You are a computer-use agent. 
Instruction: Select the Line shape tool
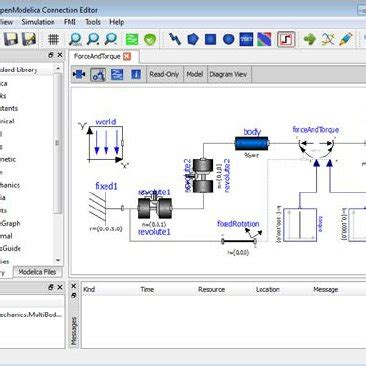tap(175, 40)
